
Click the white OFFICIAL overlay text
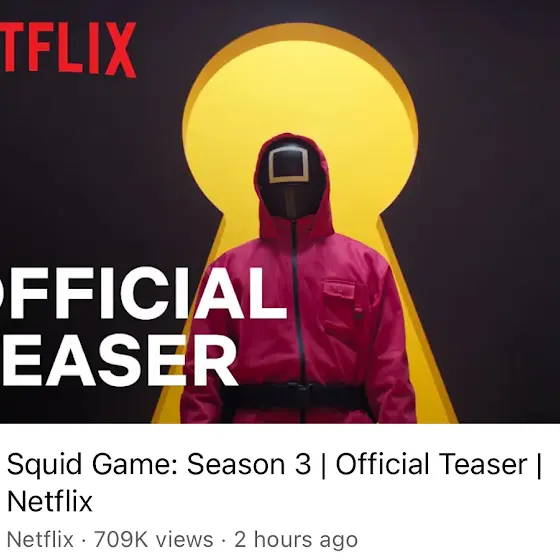(143, 293)
